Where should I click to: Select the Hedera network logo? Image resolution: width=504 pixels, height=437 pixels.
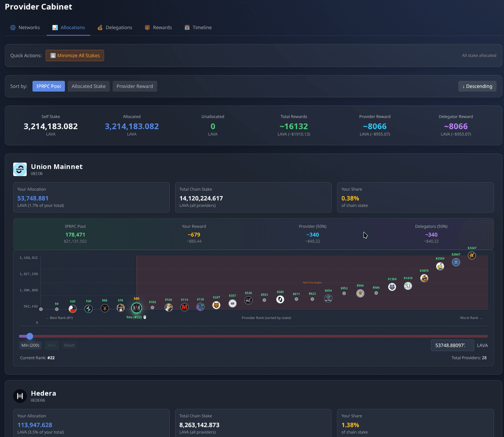20,396
